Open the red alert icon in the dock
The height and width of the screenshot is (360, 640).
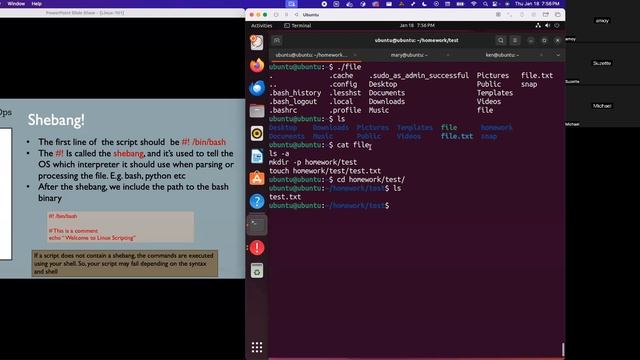click(x=257, y=247)
